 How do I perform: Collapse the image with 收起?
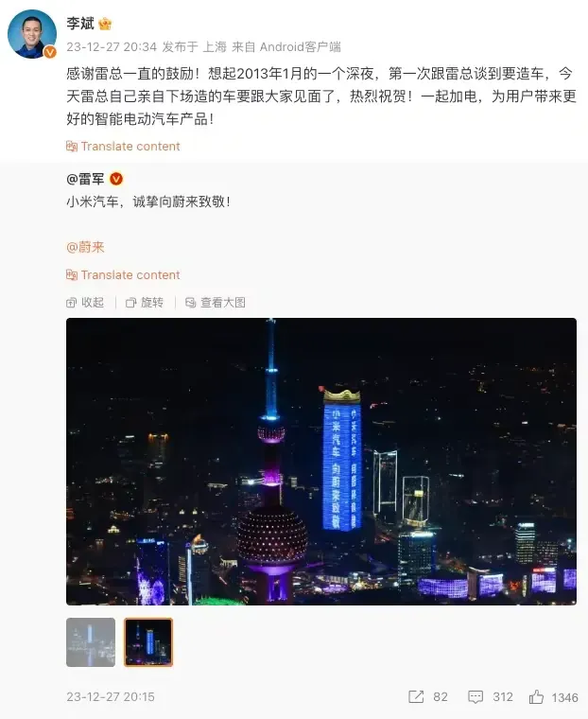point(85,303)
